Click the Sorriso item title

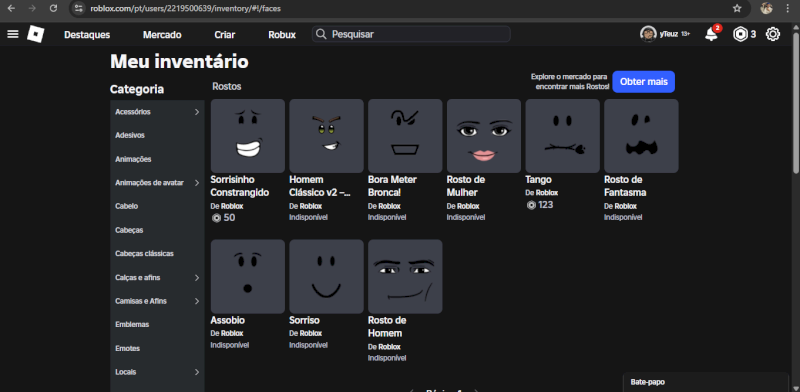[305, 321]
